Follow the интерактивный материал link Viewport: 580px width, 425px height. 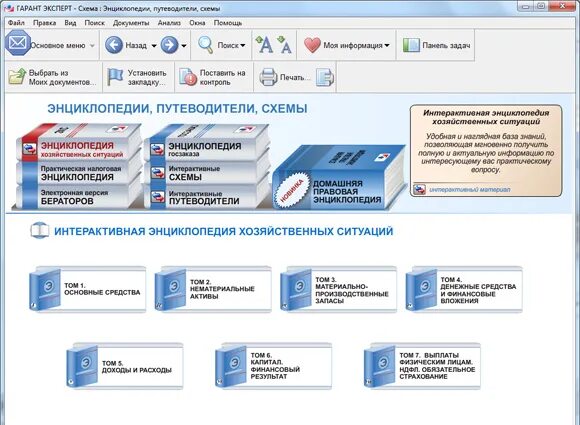tap(469, 189)
